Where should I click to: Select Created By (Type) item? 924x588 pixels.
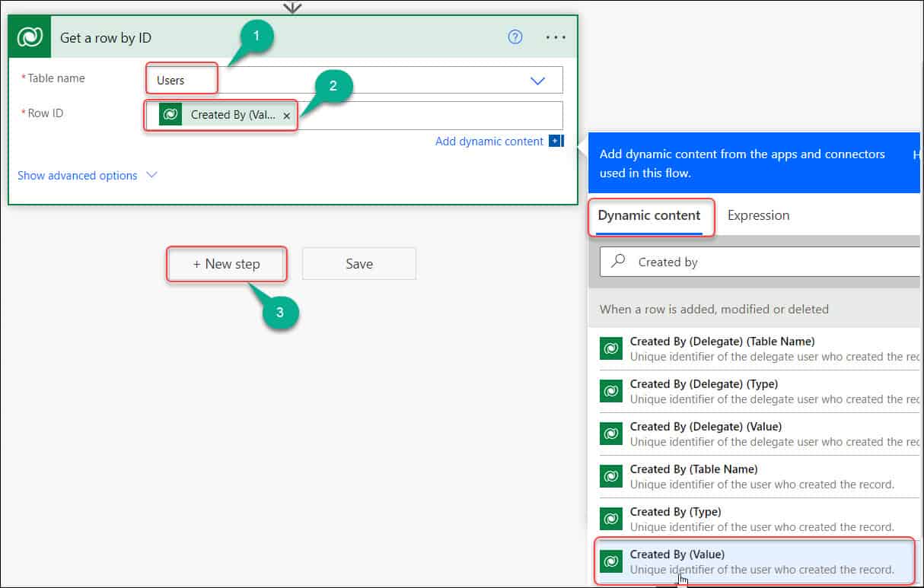click(756, 519)
